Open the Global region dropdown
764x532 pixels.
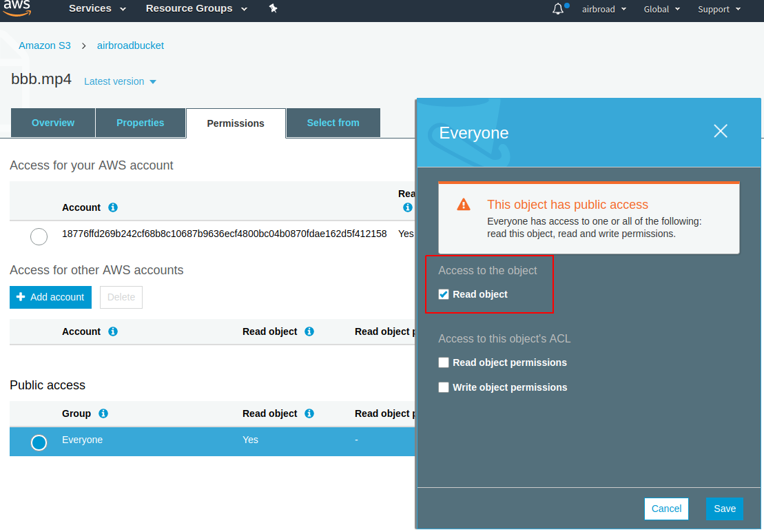(x=661, y=9)
